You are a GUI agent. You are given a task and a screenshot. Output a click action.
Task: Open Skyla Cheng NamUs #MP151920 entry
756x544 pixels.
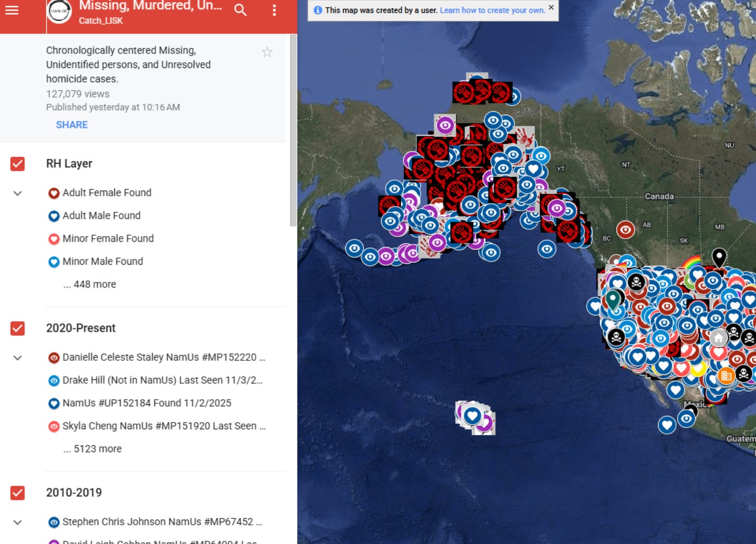157,426
